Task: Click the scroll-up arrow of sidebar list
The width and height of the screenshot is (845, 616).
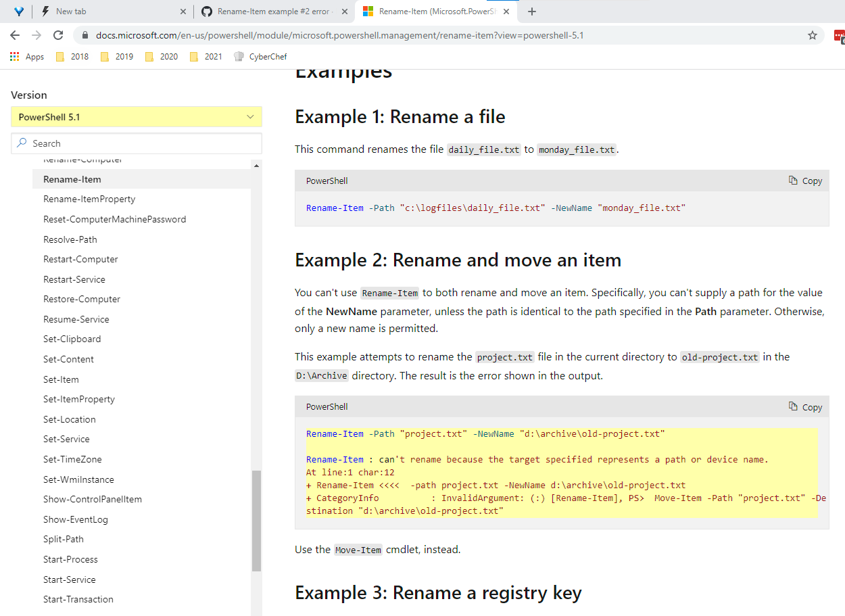Action: [256, 165]
